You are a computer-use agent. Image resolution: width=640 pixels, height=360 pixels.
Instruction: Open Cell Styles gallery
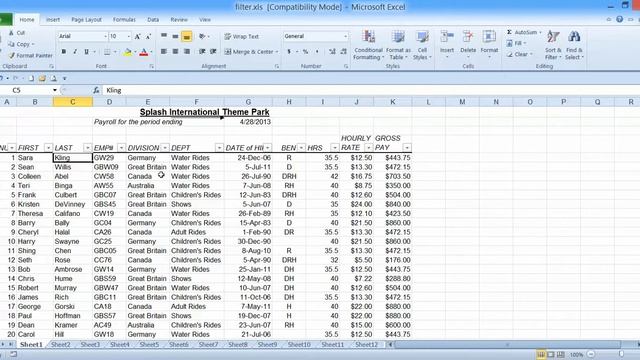[x=422, y=45]
